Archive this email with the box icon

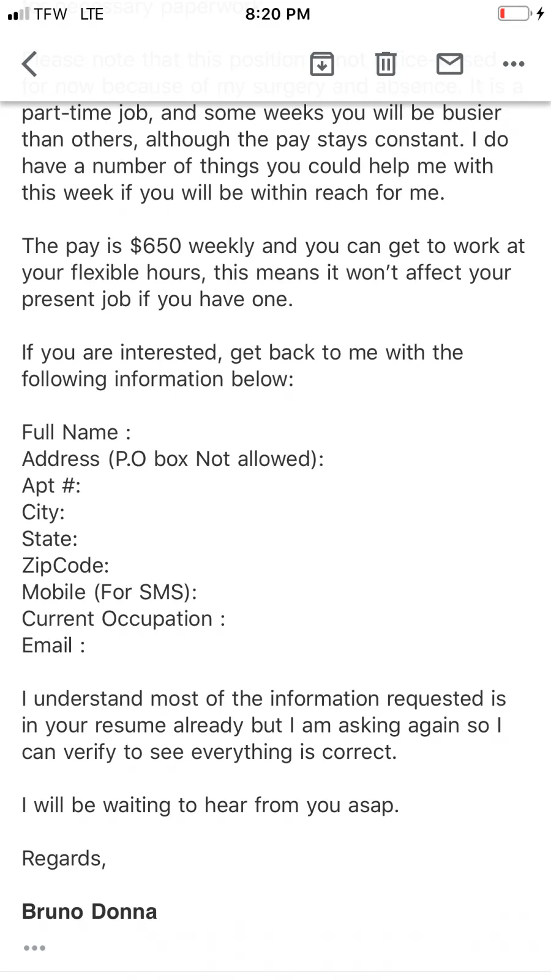(322, 64)
